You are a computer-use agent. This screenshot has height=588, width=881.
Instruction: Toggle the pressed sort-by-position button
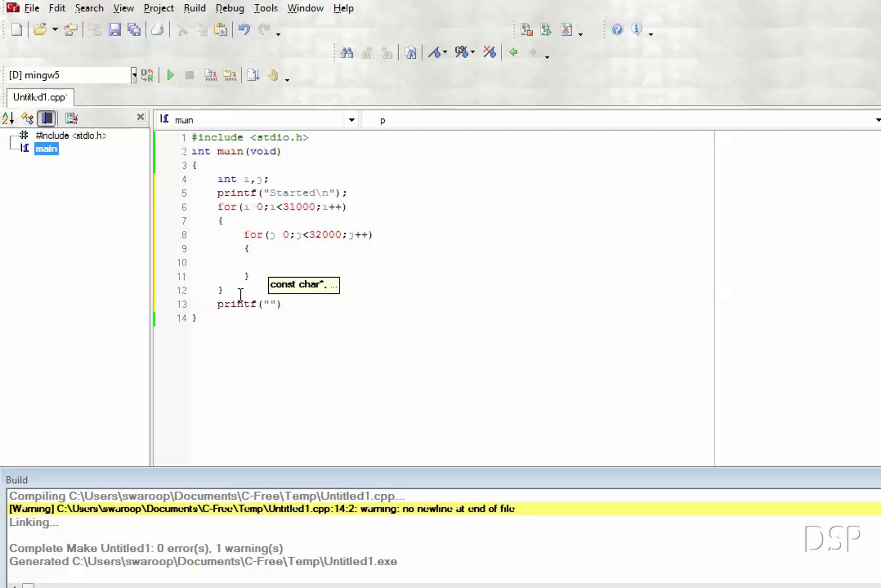47,118
